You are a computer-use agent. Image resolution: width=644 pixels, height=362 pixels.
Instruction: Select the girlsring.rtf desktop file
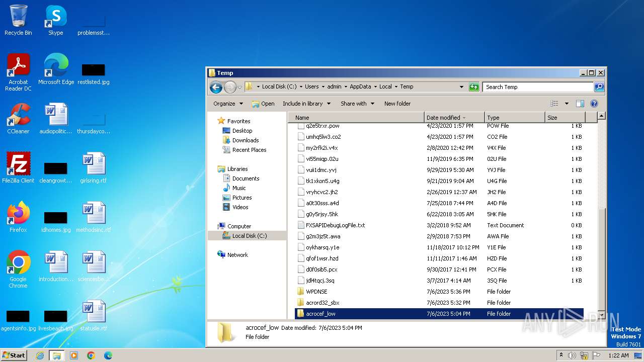94,167
